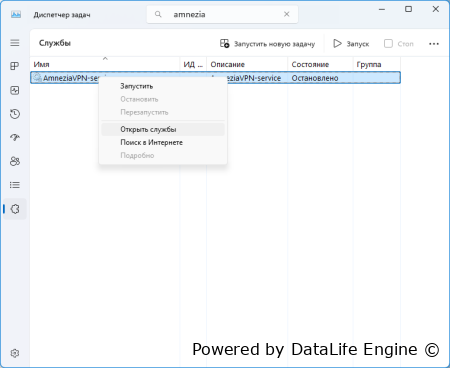Open the three-dots more options menu
450x368 pixels.
click(x=434, y=44)
